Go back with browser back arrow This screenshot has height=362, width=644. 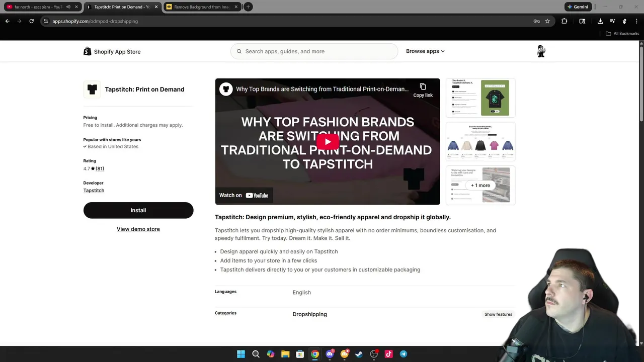[x=7, y=21]
